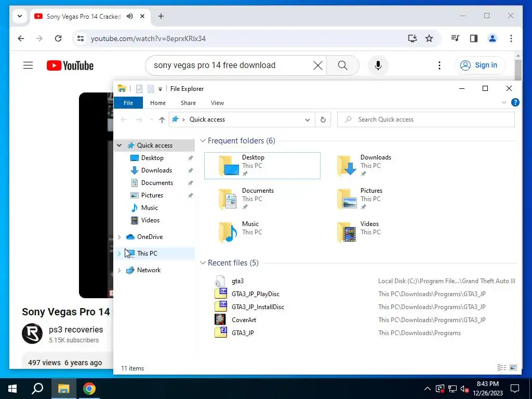The height and width of the screenshot is (399, 532).
Task: Refresh Quick access view
Action: [x=323, y=119]
